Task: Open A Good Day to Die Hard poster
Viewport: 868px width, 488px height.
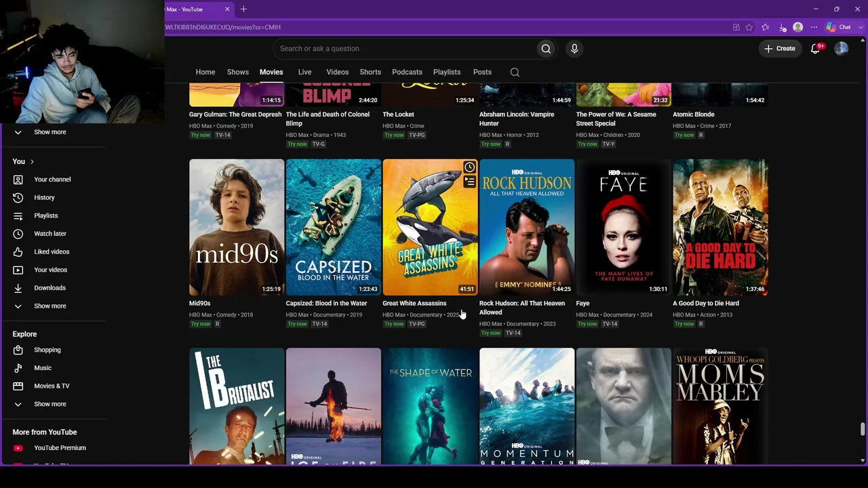Action: coord(720,227)
